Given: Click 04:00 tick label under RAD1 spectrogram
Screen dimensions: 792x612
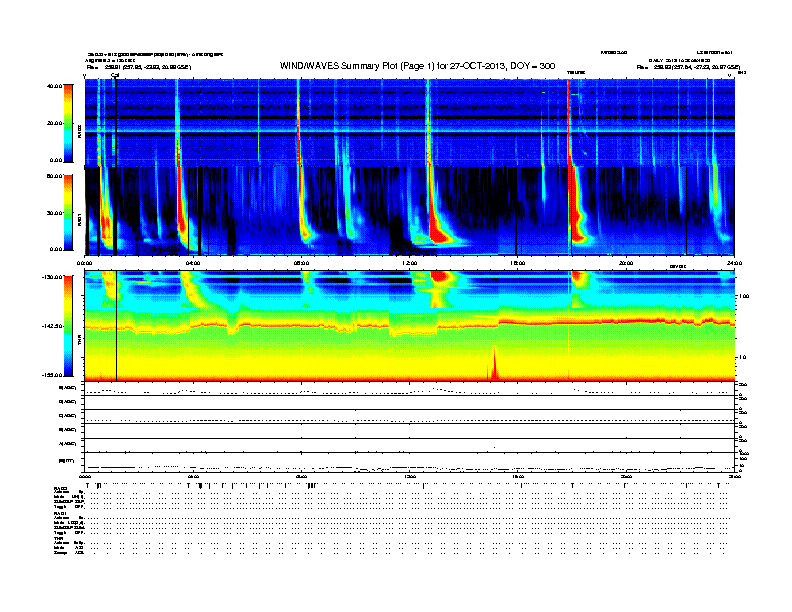Looking at the screenshot, I should [193, 263].
